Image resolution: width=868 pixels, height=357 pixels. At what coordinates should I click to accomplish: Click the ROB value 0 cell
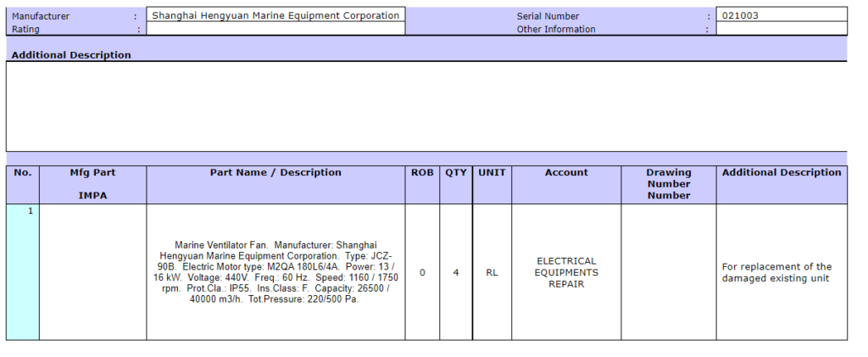click(422, 272)
